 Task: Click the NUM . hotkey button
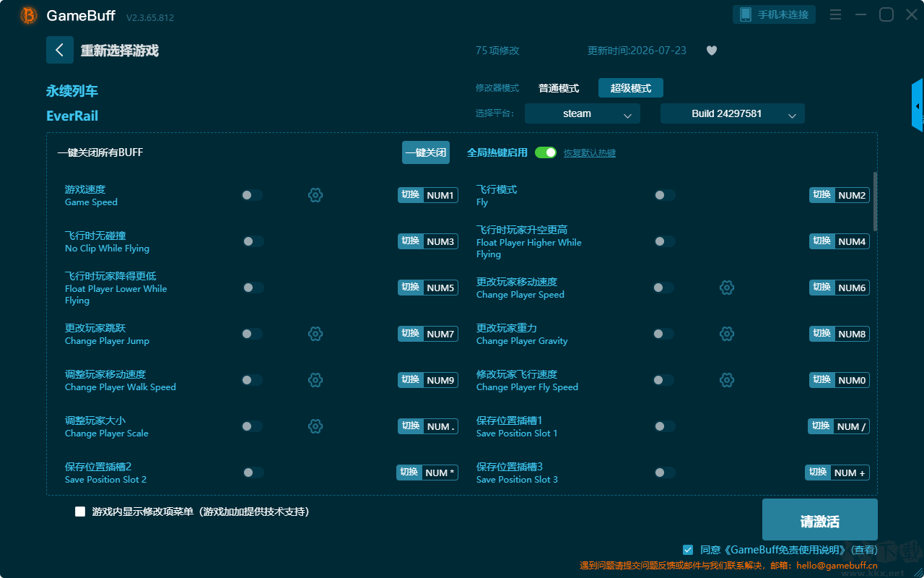coord(428,426)
